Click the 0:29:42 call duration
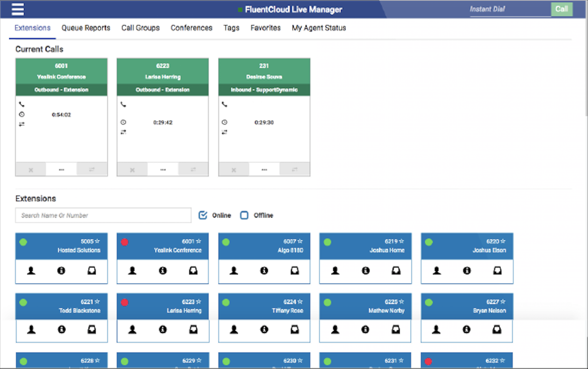Viewport: 588px width, 369px height. pyautogui.click(x=163, y=122)
